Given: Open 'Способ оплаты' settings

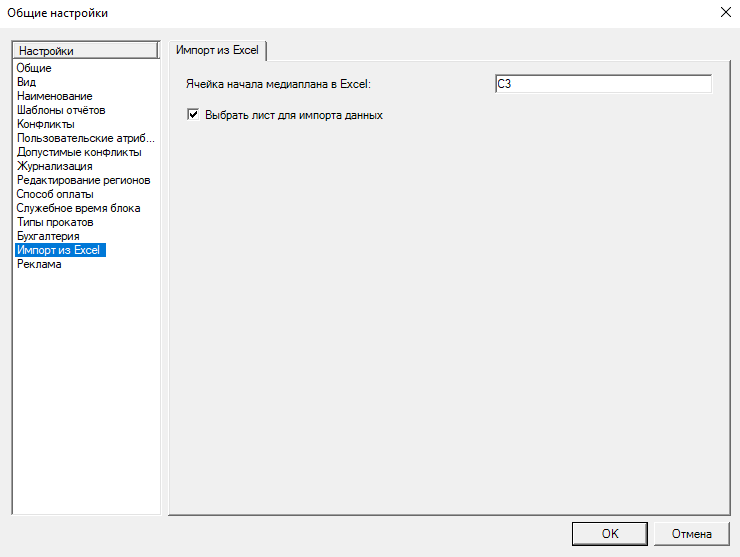Looking at the screenshot, I should (55, 194).
